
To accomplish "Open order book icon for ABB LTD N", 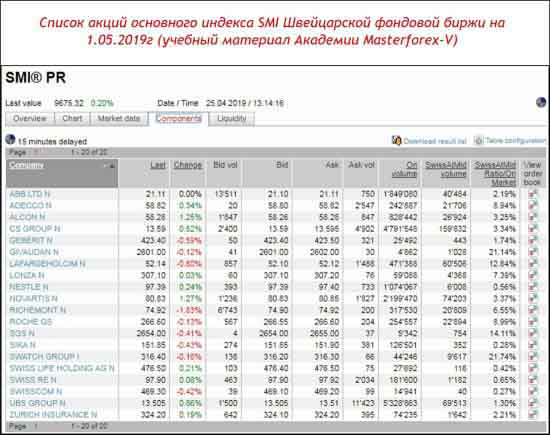I will tap(533, 194).
